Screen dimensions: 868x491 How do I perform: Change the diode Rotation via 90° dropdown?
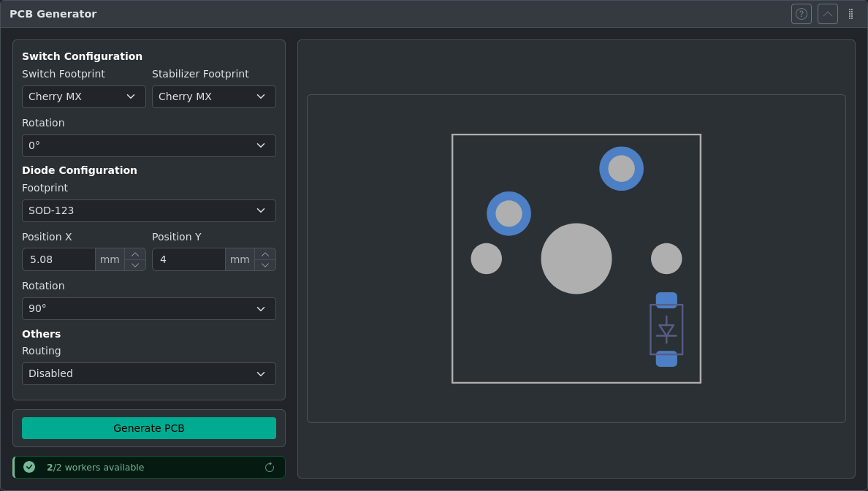coord(148,308)
